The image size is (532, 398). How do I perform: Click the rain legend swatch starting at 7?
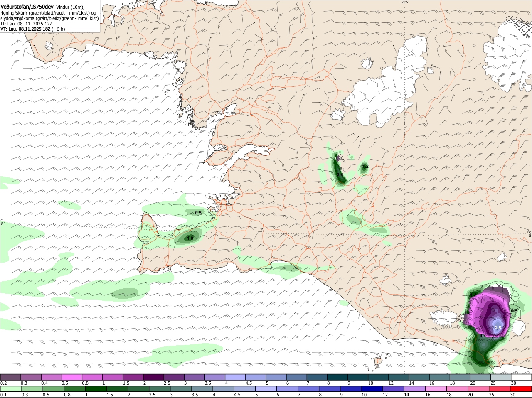pyautogui.click(x=308, y=389)
